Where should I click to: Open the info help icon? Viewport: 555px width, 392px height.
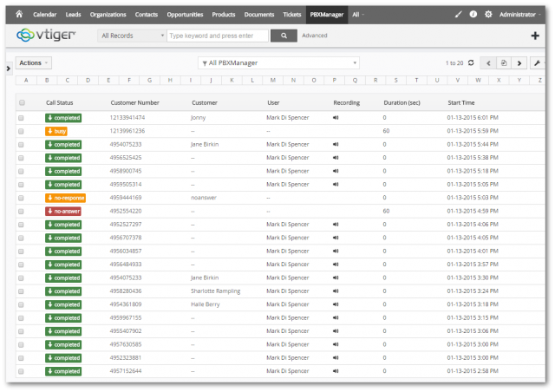(473, 14)
